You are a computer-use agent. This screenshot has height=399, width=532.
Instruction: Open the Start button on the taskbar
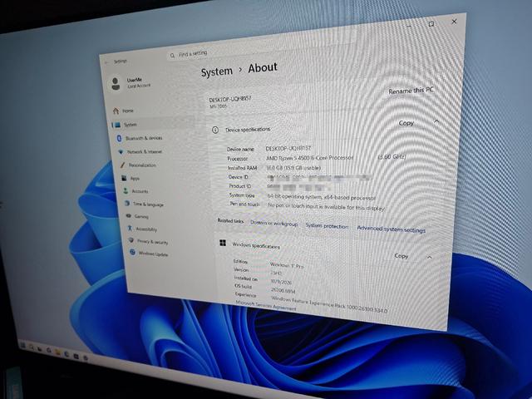pos(22,346)
